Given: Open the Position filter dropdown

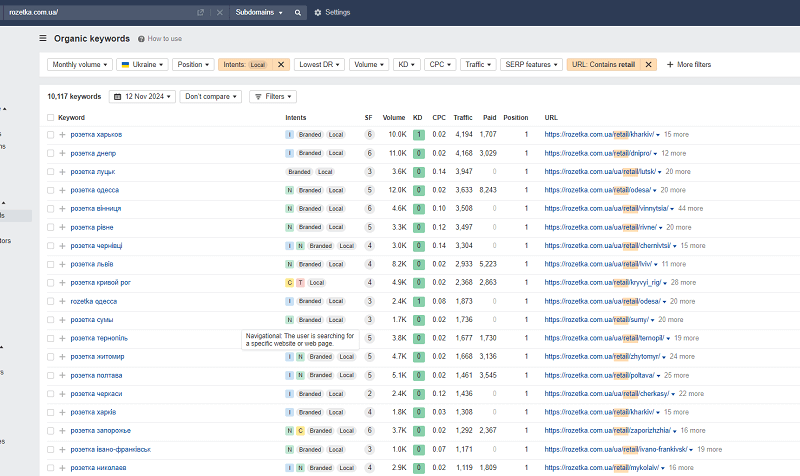Looking at the screenshot, I should coord(193,65).
